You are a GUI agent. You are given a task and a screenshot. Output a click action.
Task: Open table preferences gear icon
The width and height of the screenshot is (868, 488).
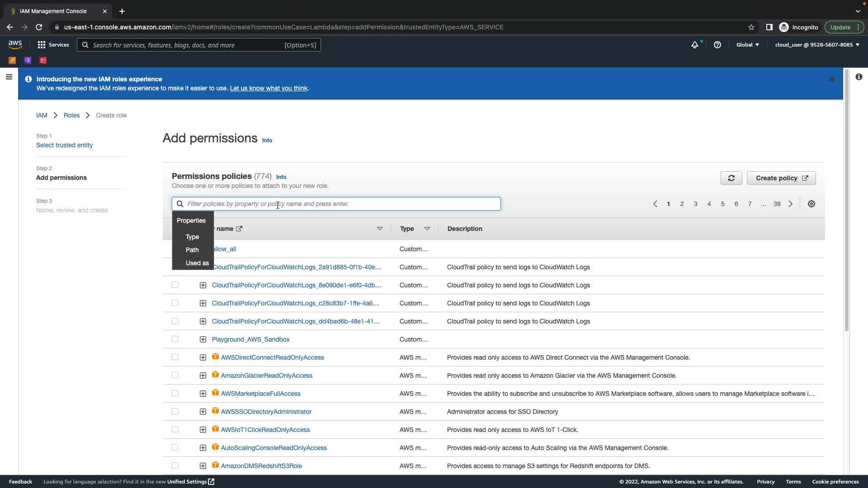pyautogui.click(x=811, y=204)
